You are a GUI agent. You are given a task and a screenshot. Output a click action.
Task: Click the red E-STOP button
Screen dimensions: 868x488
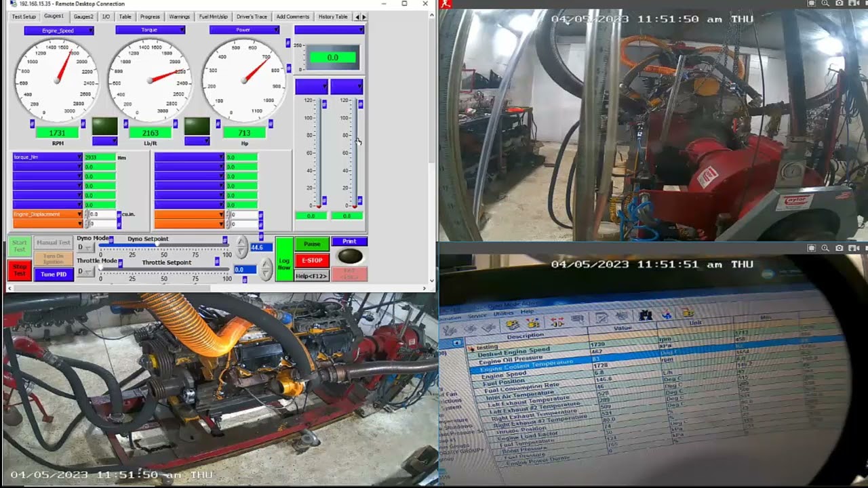312,260
